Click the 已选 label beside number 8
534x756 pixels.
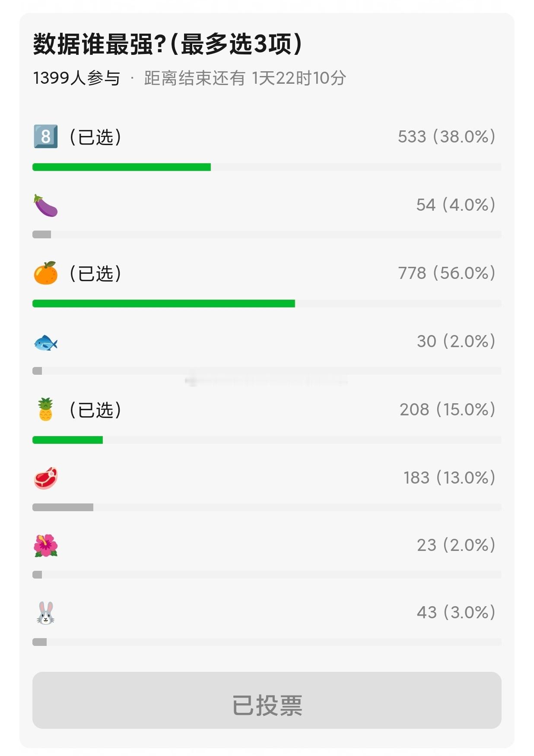coord(95,137)
